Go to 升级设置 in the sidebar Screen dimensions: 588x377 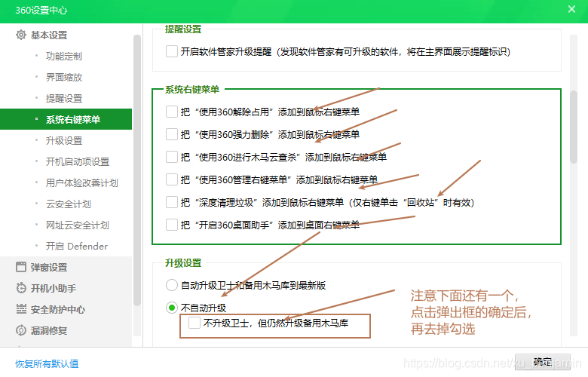point(64,141)
